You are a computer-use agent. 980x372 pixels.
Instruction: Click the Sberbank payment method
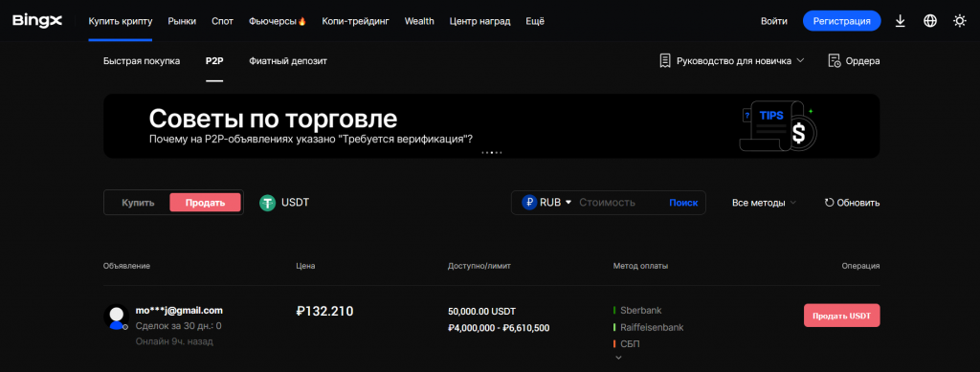point(641,310)
